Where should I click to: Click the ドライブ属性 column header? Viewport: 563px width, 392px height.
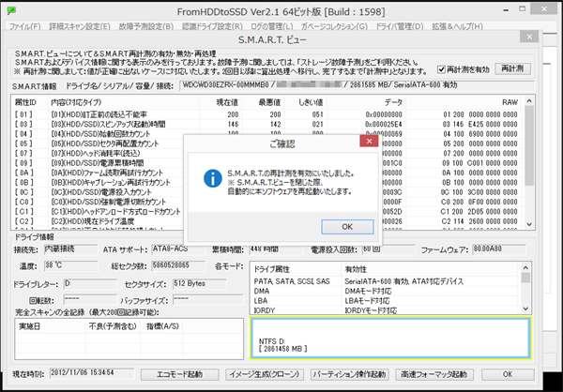coord(296,269)
